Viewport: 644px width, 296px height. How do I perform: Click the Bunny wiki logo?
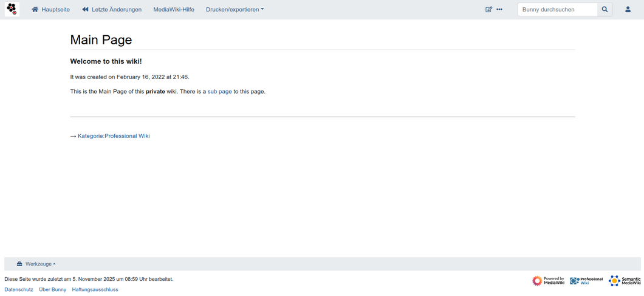pyautogui.click(x=12, y=9)
